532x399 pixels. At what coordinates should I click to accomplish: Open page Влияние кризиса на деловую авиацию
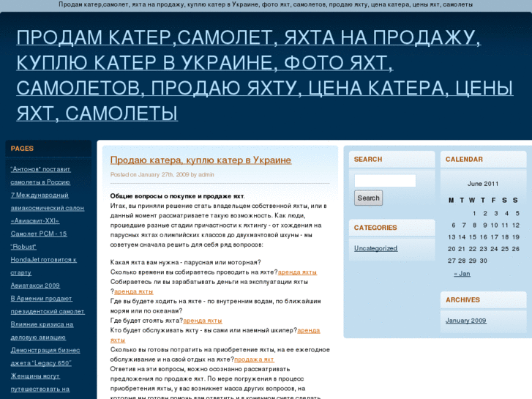[x=42, y=331]
